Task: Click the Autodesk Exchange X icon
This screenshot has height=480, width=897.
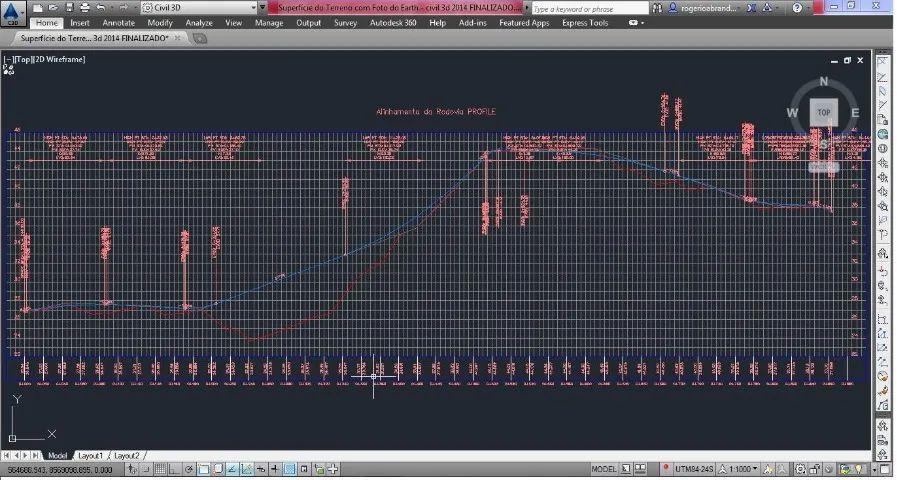Action: (x=752, y=8)
